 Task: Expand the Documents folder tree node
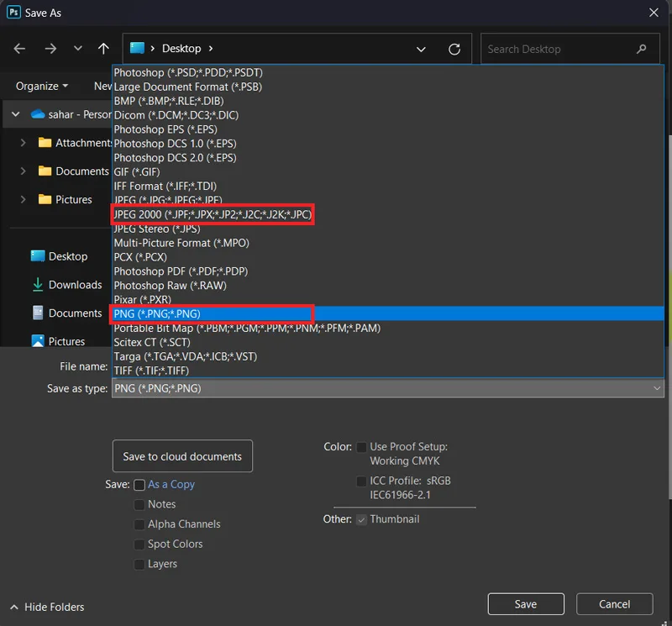(23, 171)
